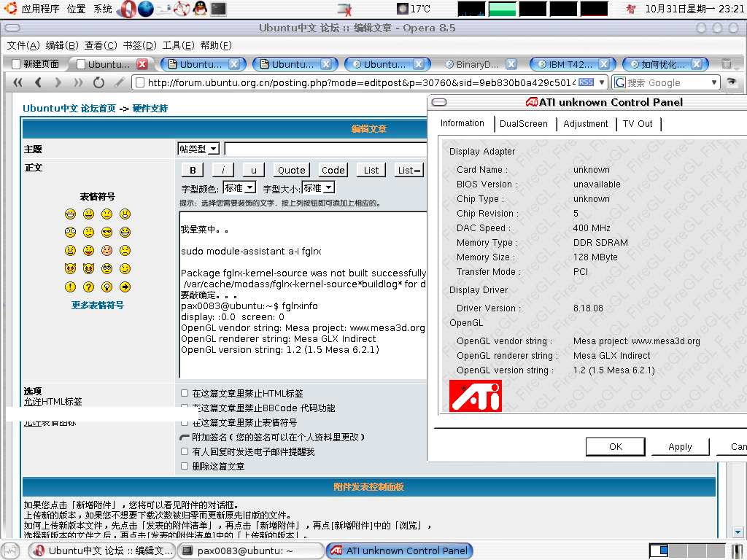Viewport: 747px width, 560px height.
Task: Switch to the 如何优化... browser tab
Action: tap(665, 64)
